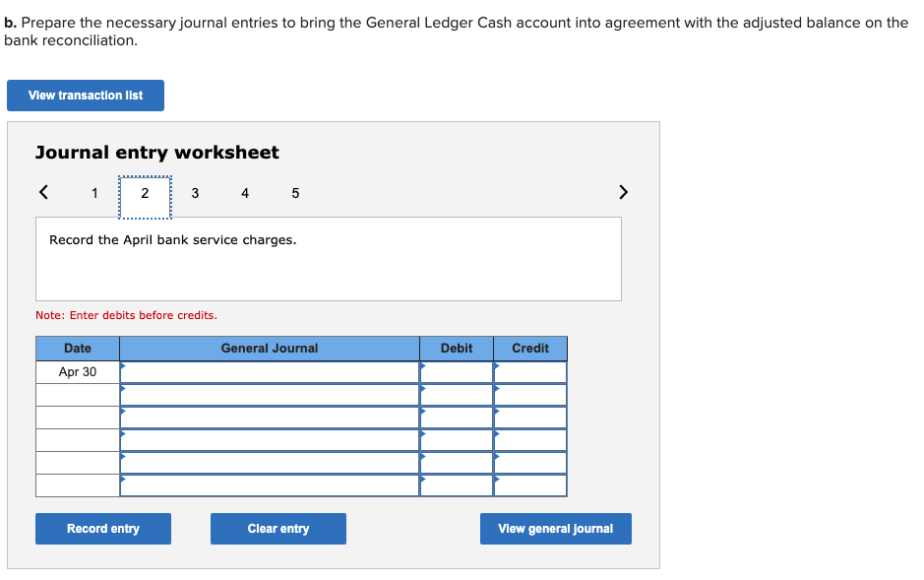This screenshot has width=924, height=580.
Task: Select Credit field in third row
Action: (530, 418)
